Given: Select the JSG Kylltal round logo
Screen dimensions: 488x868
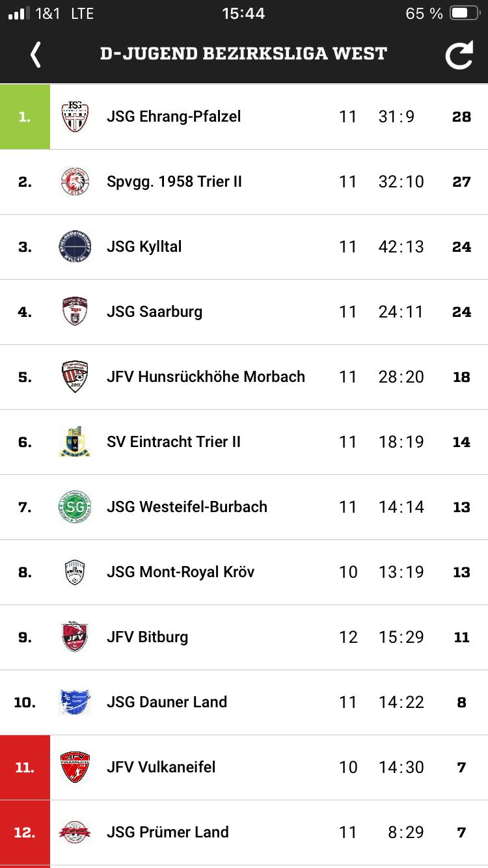Looking at the screenshot, I should (75, 247).
